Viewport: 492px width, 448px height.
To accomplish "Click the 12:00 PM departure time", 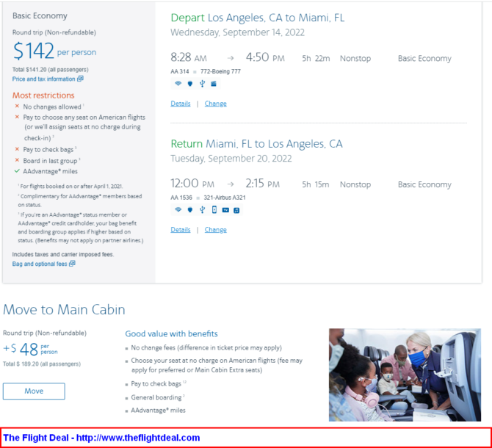I will point(192,184).
